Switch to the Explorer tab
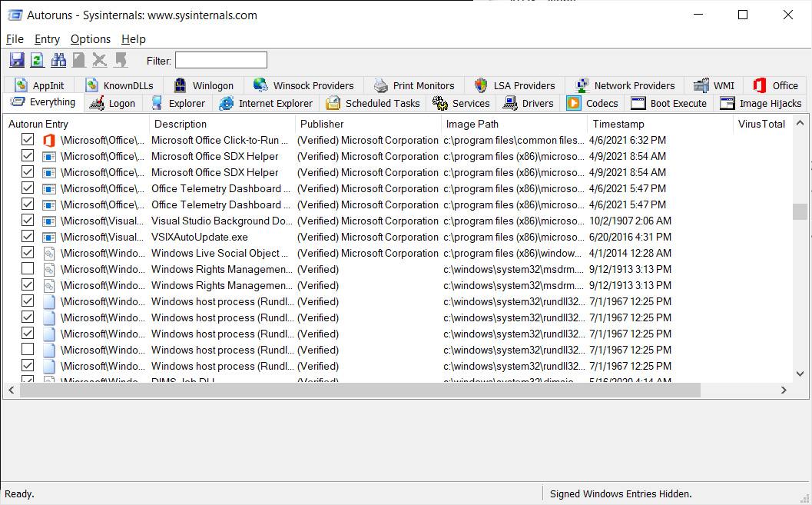The width and height of the screenshot is (812, 505). tap(178, 103)
